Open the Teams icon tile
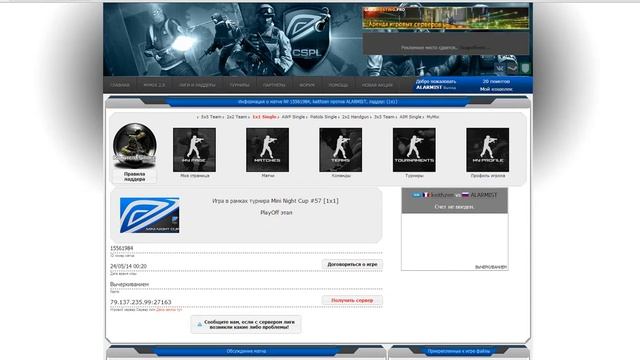 coord(340,150)
